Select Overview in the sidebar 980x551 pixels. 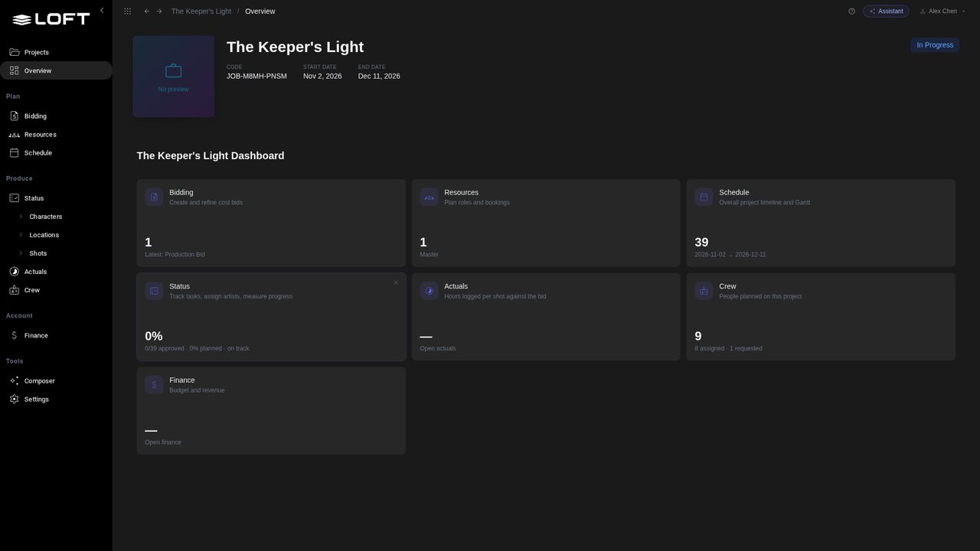(56, 70)
